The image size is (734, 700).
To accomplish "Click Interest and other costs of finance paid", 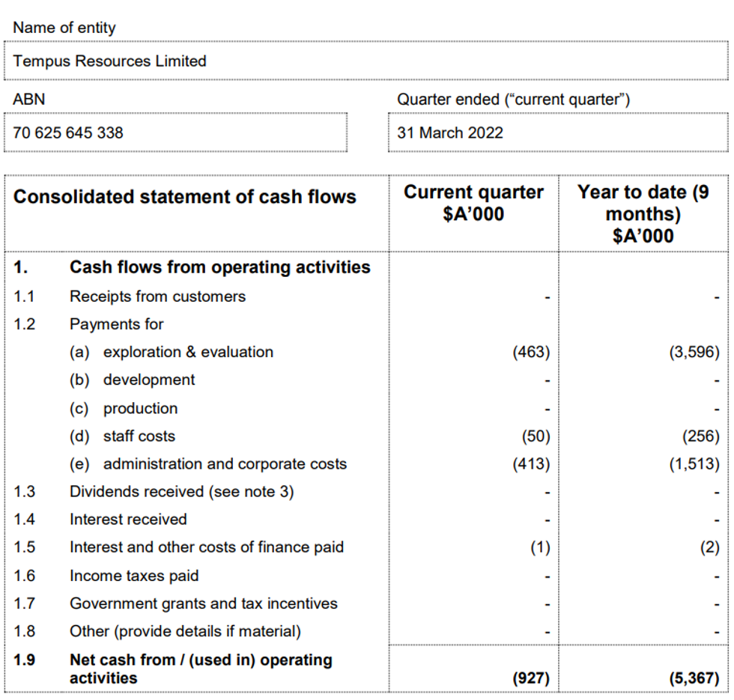I will point(207,547).
